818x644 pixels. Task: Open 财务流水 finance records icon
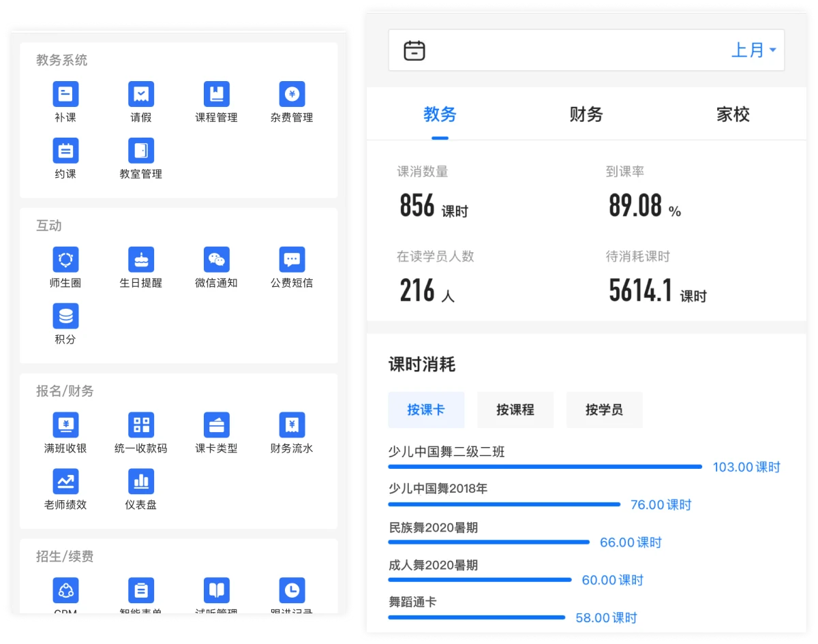point(292,425)
